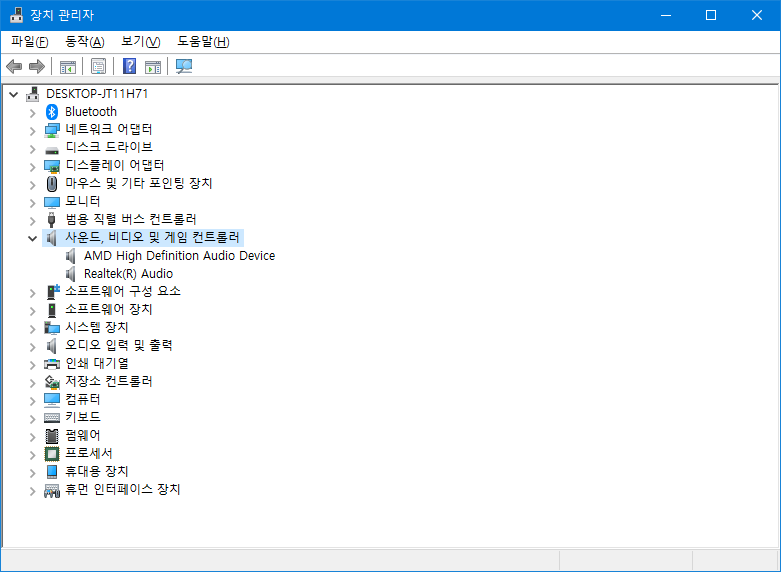The image size is (781, 572).
Task: Click the Forward arrow toolbar icon
Action: coord(37,66)
